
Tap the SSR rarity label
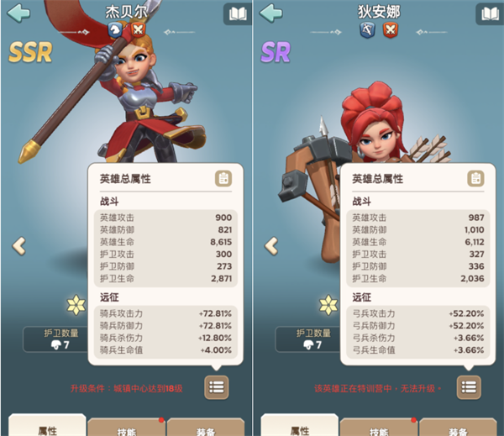[x=30, y=52]
